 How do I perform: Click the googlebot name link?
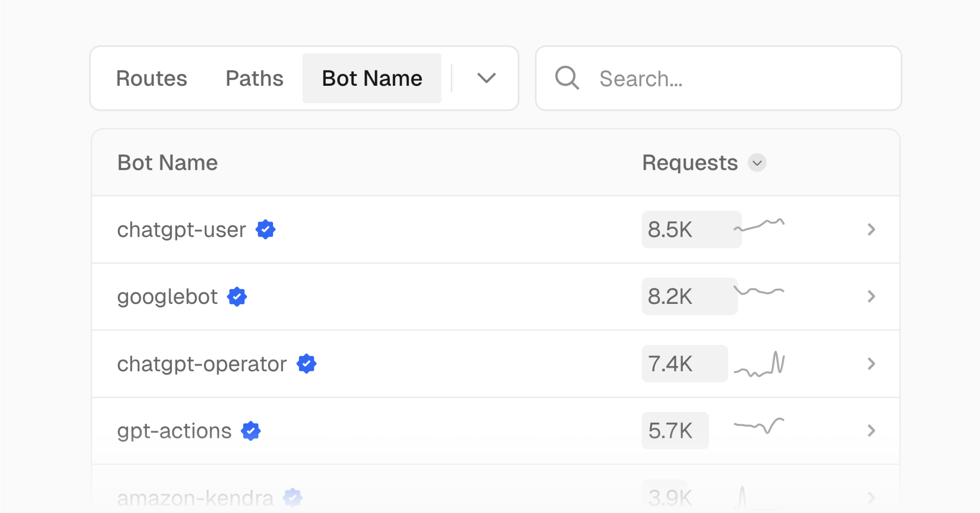click(167, 297)
